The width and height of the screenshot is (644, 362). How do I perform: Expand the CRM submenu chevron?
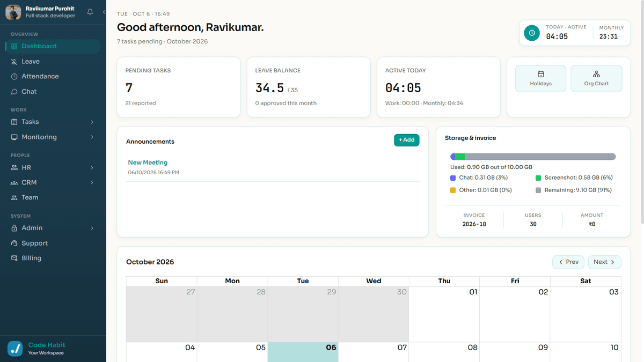pyautogui.click(x=92, y=182)
